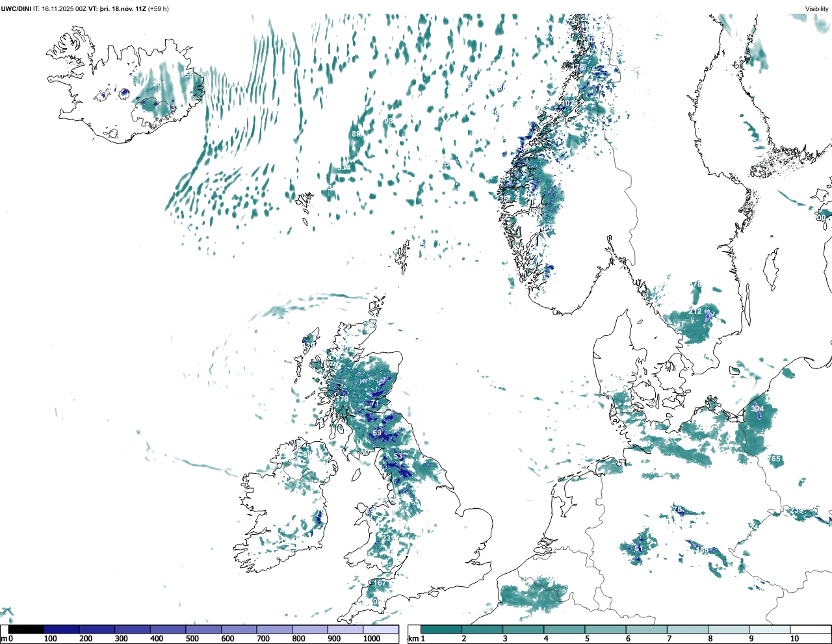Click the '158' visibility value over central Europe

pyautogui.click(x=703, y=550)
